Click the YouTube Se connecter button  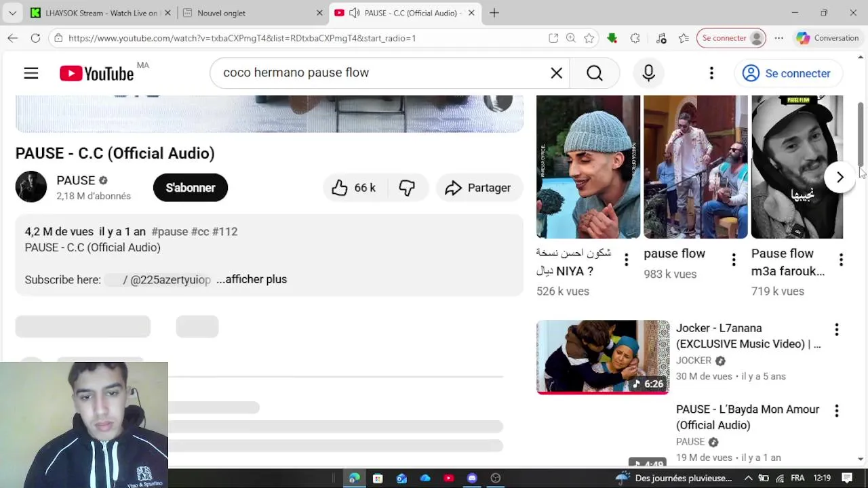tap(788, 73)
